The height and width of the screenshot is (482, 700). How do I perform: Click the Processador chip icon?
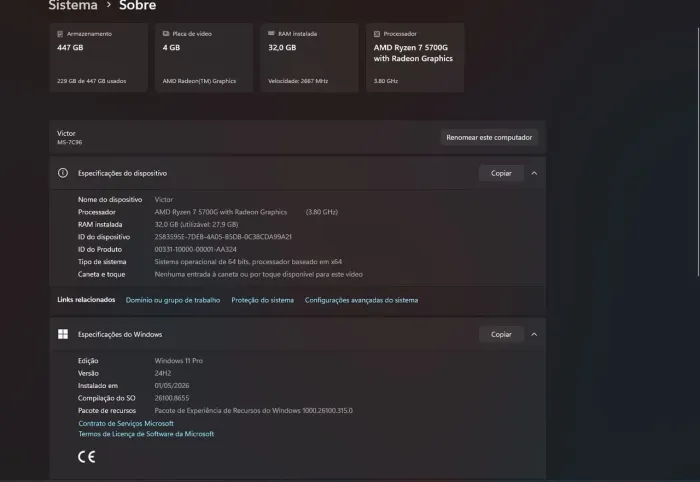[x=376, y=34]
